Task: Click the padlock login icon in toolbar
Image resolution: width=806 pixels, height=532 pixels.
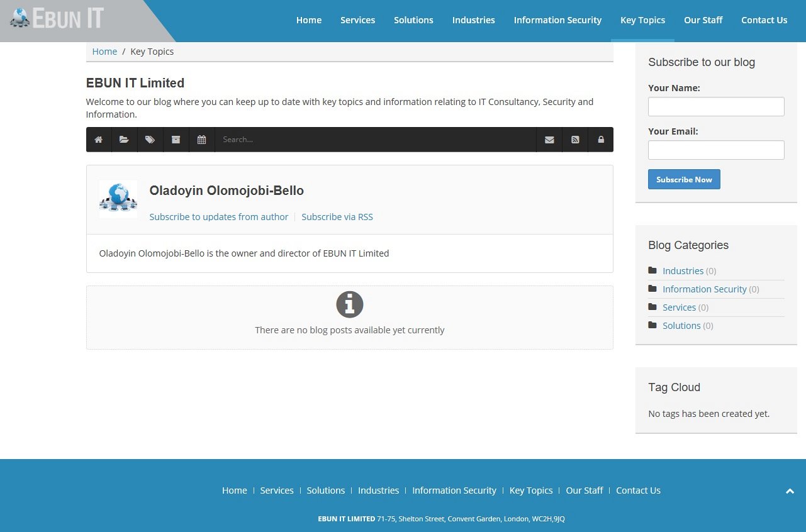Action: point(601,140)
